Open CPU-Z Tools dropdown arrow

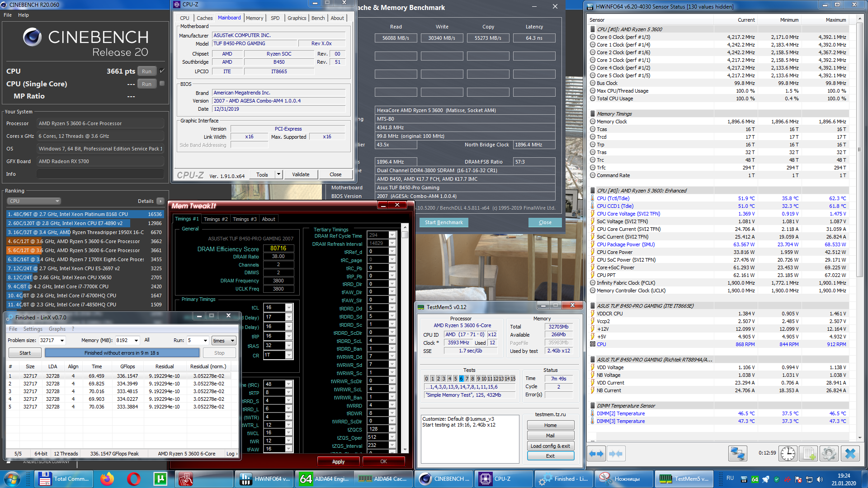coord(278,174)
